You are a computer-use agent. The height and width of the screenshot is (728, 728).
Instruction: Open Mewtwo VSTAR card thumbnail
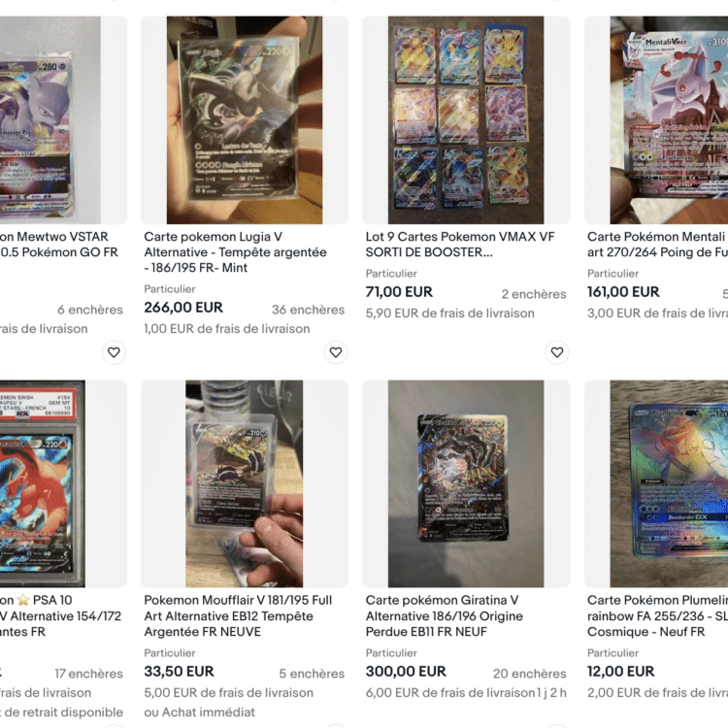(x=63, y=120)
